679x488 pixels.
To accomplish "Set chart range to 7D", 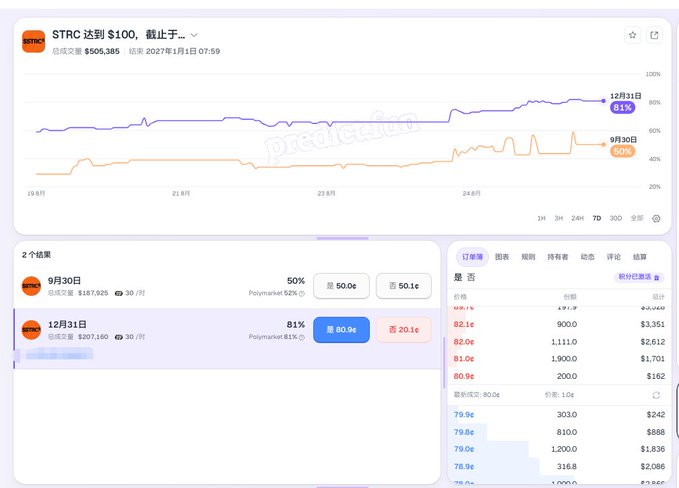I will pyautogui.click(x=597, y=218).
